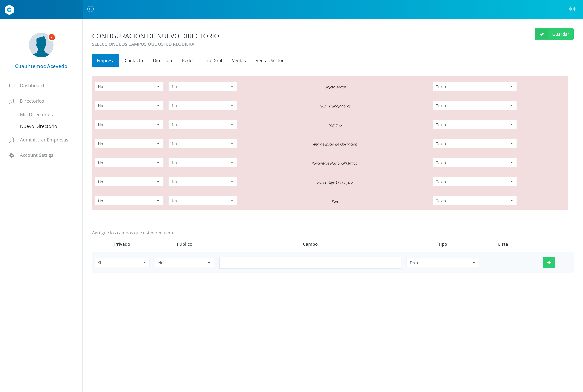Click the Account Settigs gear icon
583x392 pixels.
click(12, 156)
